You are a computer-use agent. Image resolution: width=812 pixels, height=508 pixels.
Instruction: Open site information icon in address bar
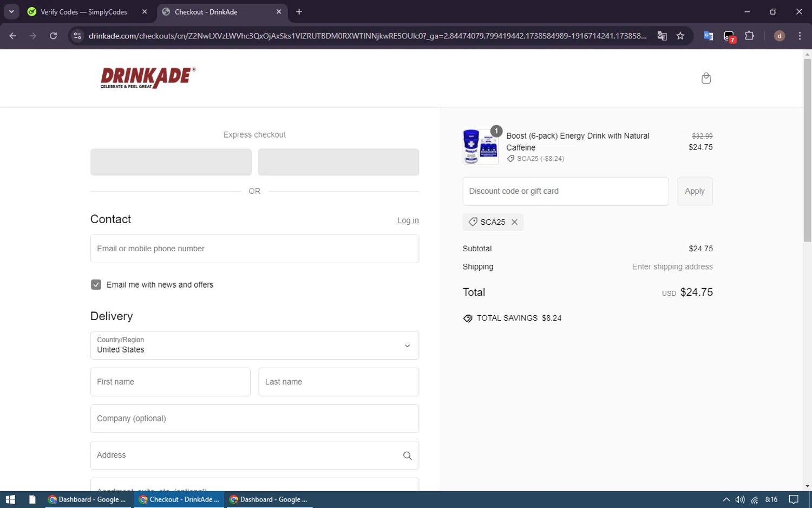(77, 36)
